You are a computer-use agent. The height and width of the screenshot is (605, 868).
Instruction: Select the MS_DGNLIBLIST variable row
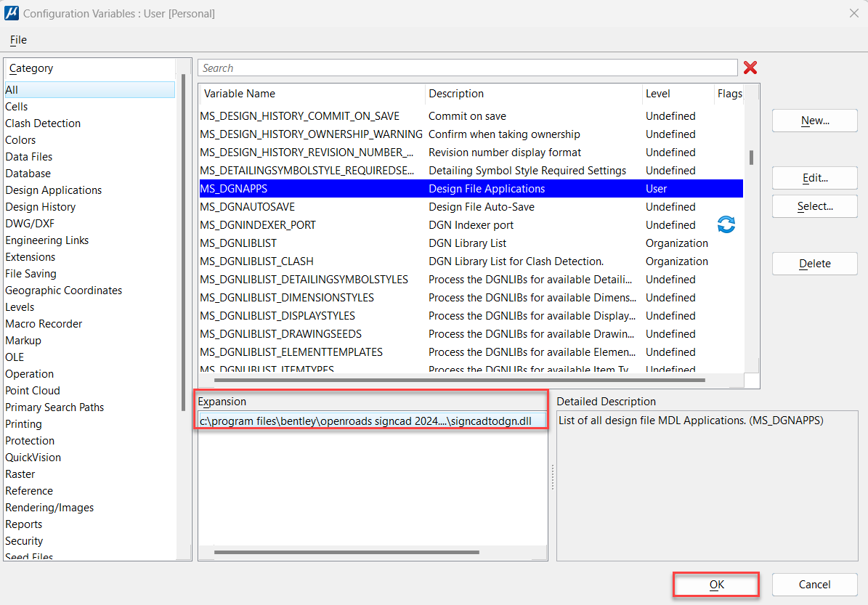click(471, 243)
